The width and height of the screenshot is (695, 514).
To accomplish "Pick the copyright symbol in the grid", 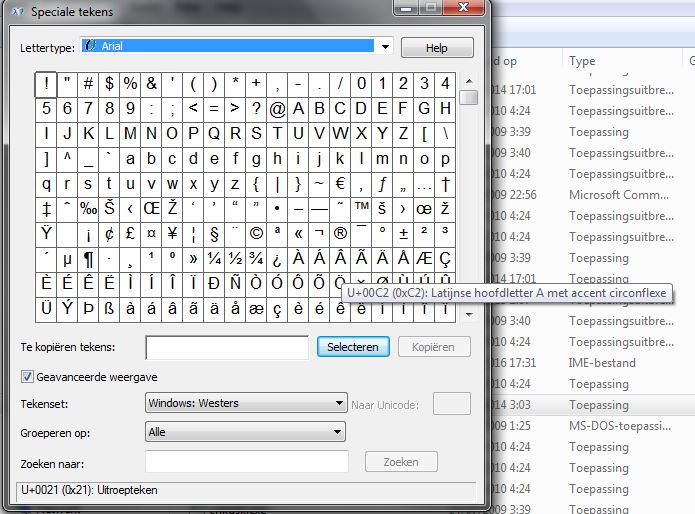I will click(256, 234).
